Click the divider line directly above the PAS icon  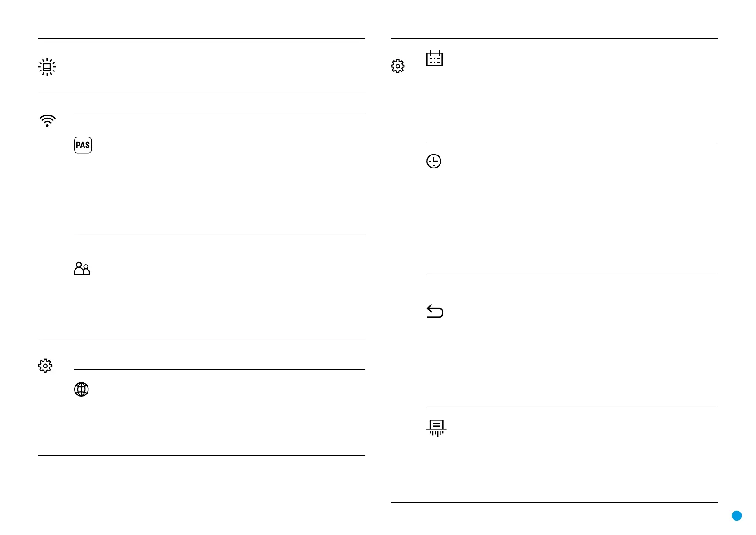pyautogui.click(x=220, y=115)
